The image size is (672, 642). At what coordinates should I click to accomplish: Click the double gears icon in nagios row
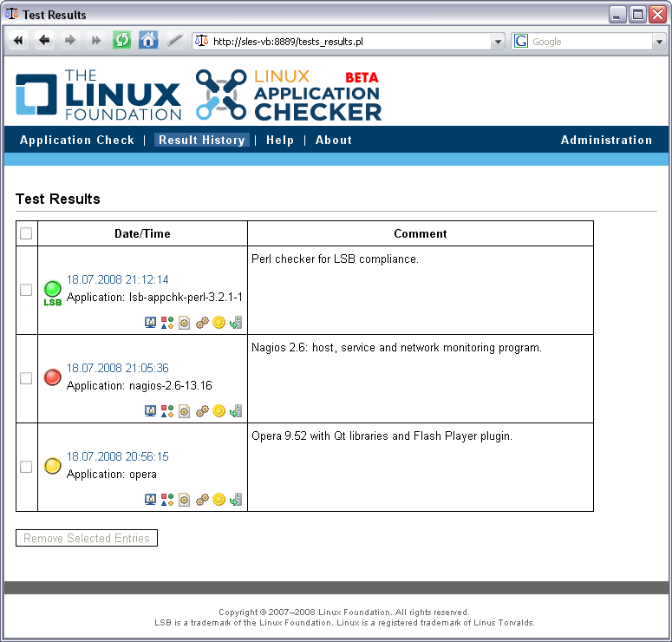click(202, 411)
